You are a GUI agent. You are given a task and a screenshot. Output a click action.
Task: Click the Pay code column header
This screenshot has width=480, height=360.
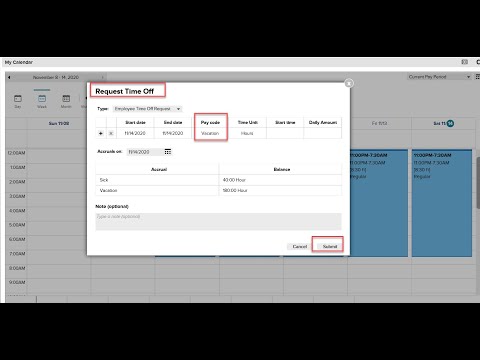tap(210, 122)
